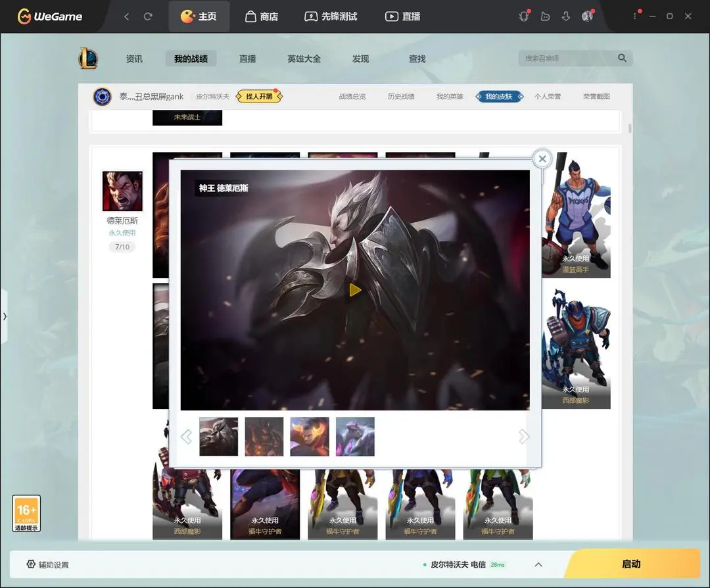
Task: Go back with the title bar arrow
Action: [x=127, y=16]
